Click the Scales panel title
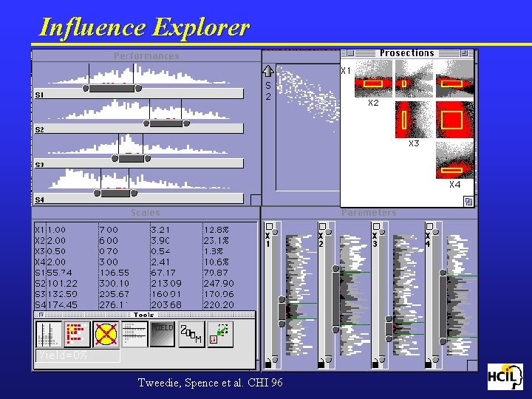The width and height of the screenshot is (532, 399). click(146, 213)
